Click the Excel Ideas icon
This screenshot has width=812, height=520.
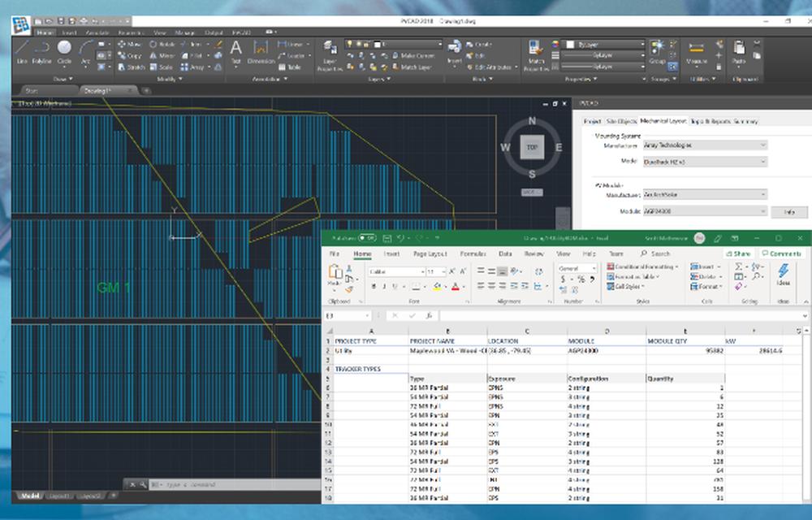(783, 275)
